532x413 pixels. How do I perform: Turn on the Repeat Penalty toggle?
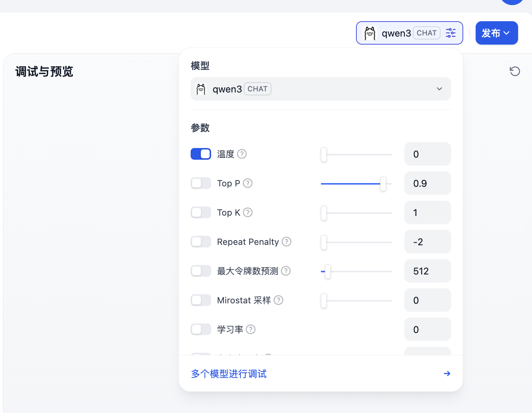coord(201,242)
